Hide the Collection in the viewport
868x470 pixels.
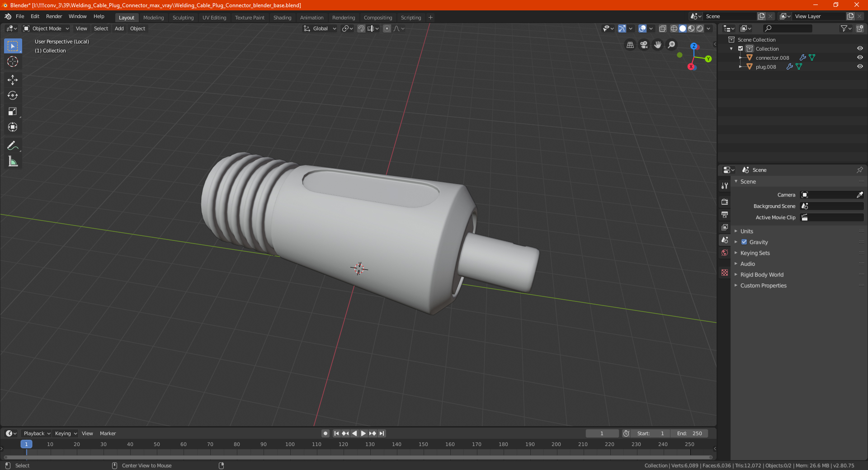tap(860, 48)
